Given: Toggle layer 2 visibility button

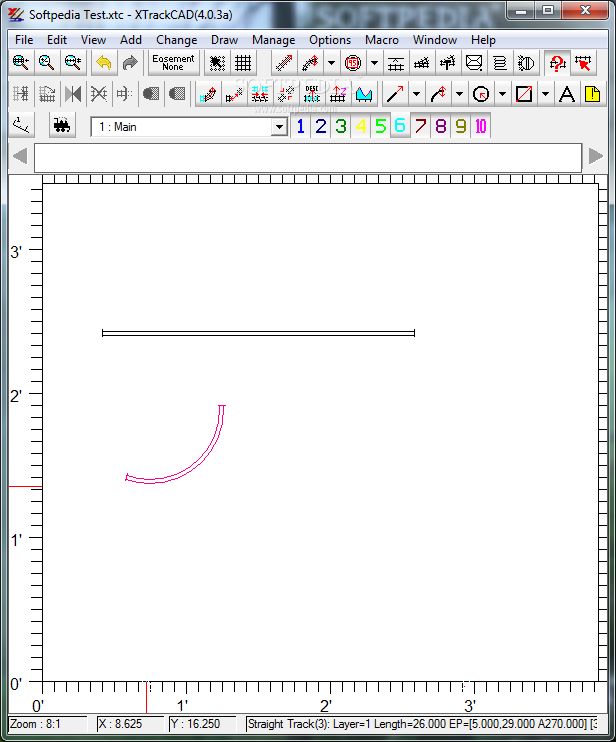Looking at the screenshot, I should [321, 126].
